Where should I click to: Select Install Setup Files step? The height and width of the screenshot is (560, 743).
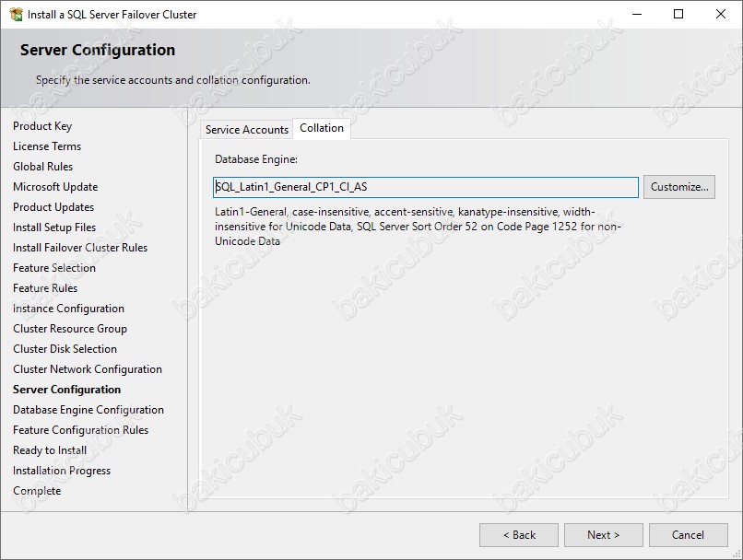coord(54,227)
